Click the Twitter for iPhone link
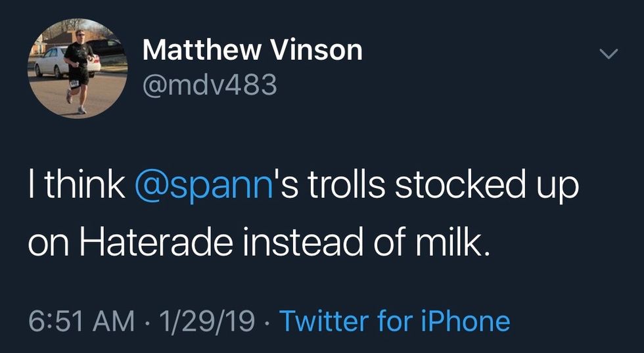The image size is (644, 353). (x=395, y=321)
